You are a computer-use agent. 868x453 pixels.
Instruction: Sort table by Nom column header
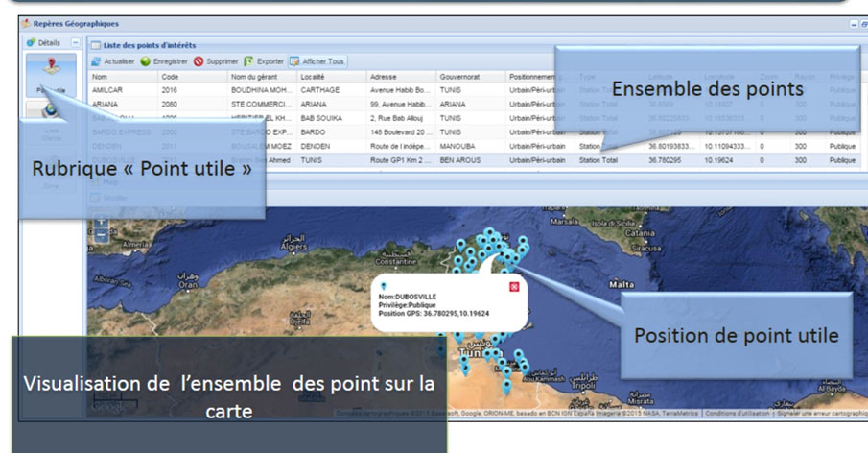[x=101, y=76]
